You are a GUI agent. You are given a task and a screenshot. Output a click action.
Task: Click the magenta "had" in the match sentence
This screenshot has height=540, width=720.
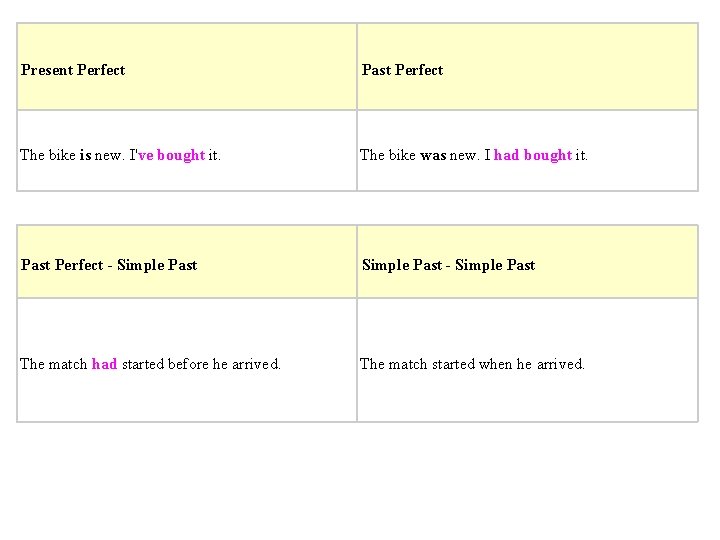point(104,364)
